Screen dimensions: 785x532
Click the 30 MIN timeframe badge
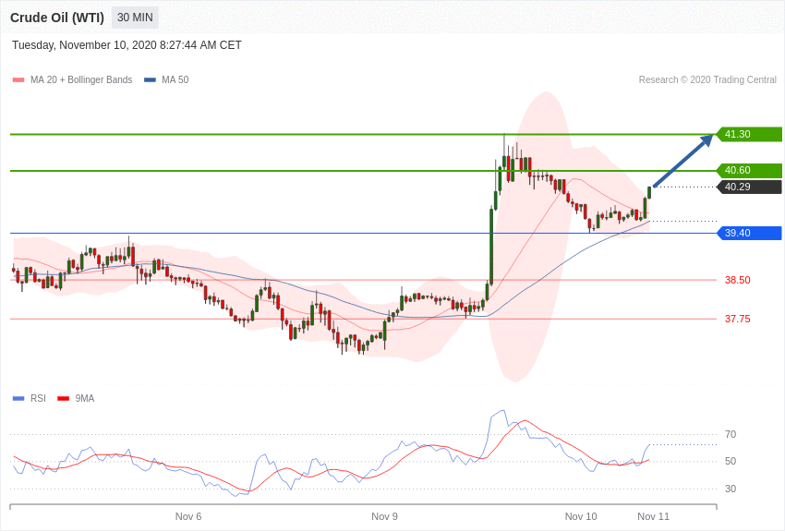(135, 18)
